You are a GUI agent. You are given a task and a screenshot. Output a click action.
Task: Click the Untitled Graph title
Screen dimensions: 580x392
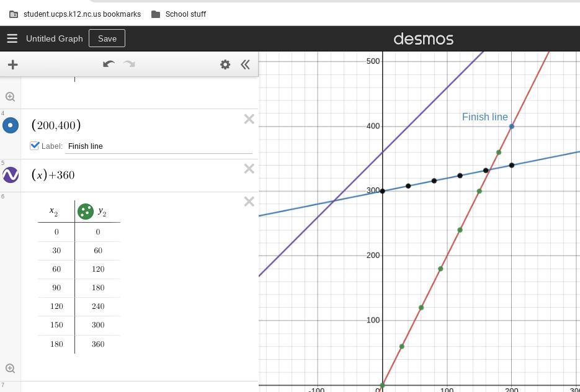pyautogui.click(x=55, y=38)
